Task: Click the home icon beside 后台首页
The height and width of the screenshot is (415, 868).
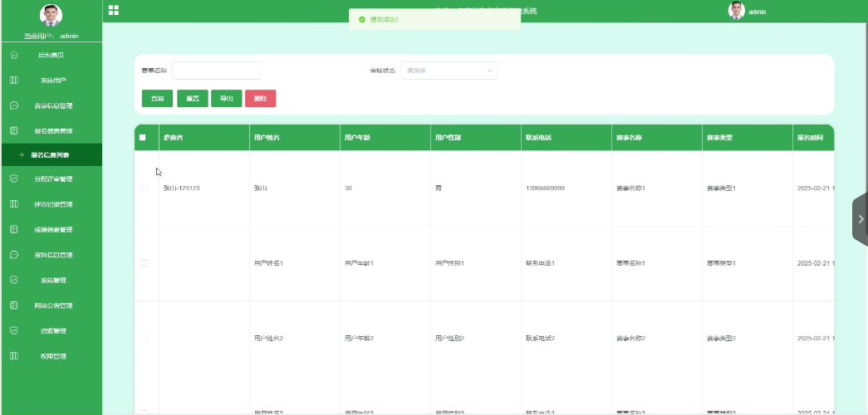Action: tap(14, 55)
